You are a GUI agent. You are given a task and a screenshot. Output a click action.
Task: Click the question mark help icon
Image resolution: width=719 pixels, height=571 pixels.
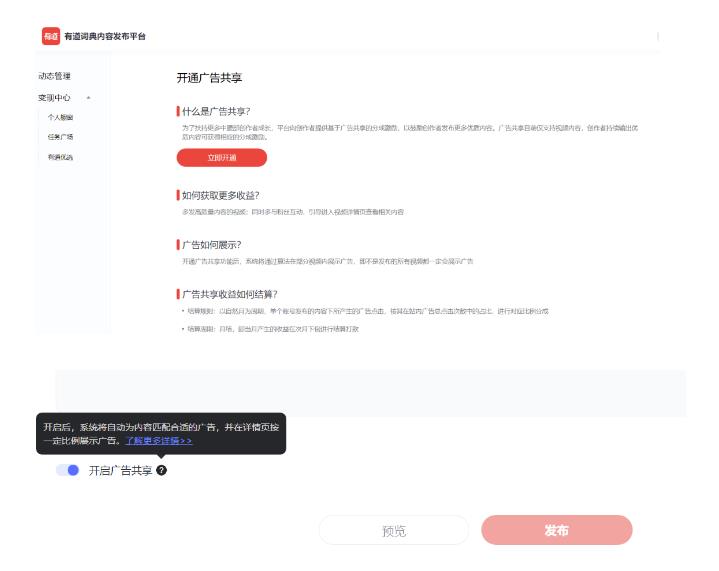(x=162, y=470)
